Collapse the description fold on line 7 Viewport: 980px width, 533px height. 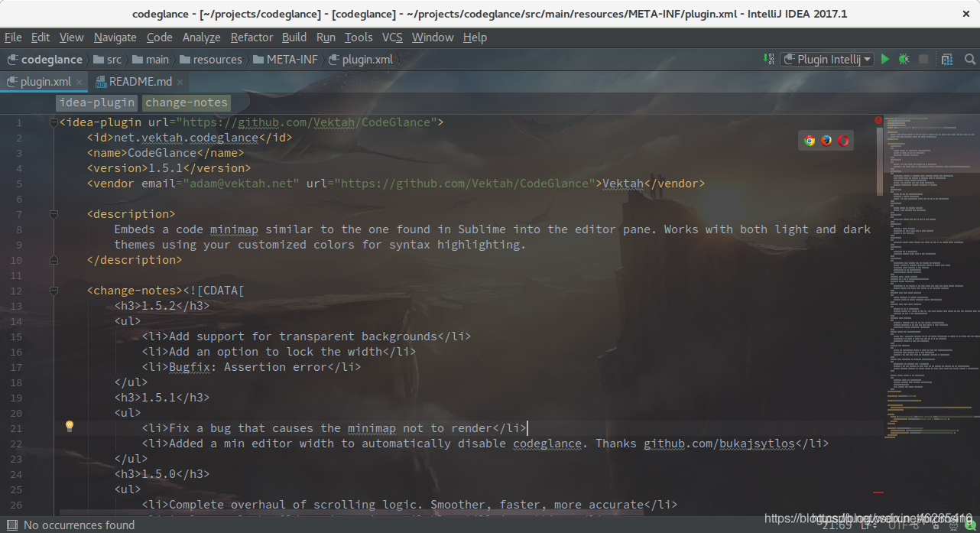pos(54,214)
